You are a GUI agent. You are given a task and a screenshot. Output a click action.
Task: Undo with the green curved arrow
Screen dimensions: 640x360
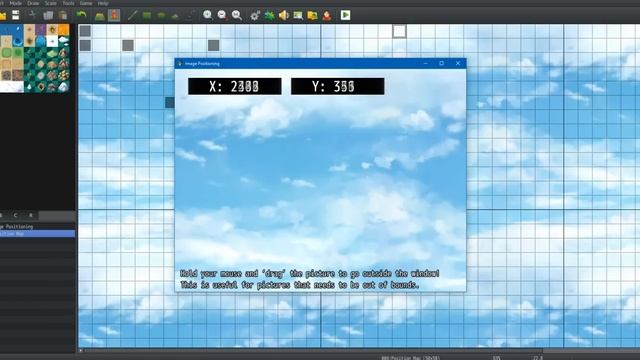82,16
